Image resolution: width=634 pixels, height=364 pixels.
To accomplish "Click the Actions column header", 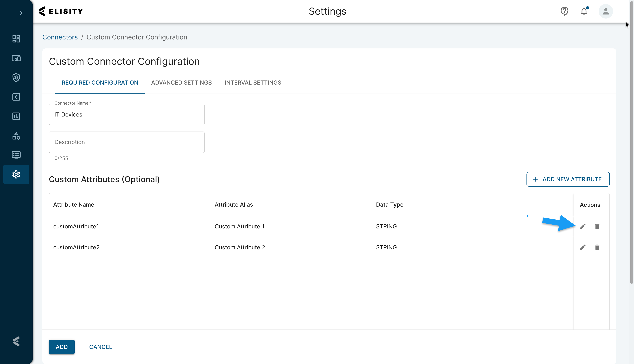I will click(x=590, y=205).
